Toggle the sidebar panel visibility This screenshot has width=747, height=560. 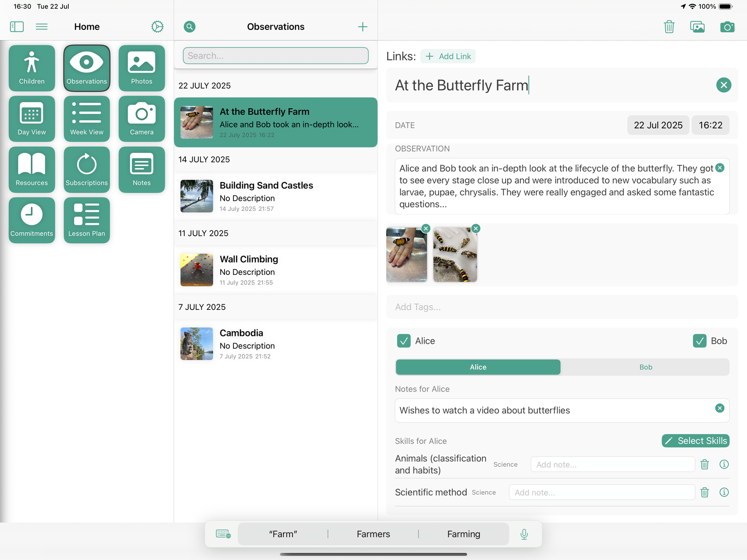(x=17, y=27)
